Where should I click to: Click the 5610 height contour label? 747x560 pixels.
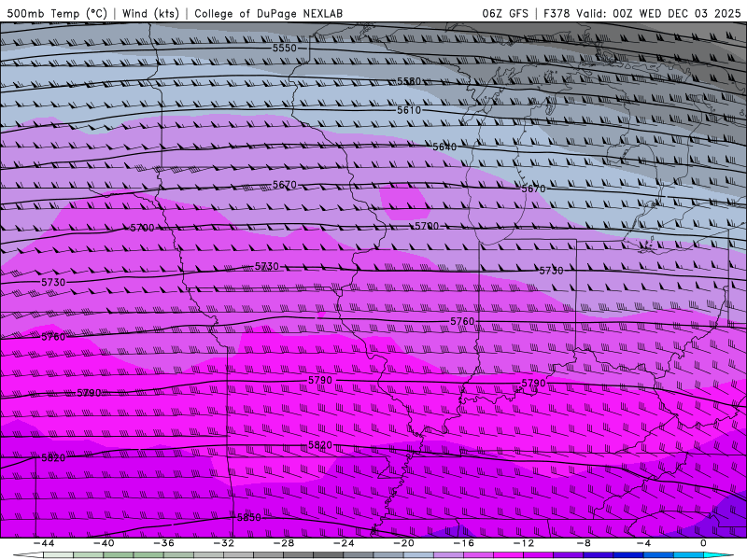(x=409, y=110)
